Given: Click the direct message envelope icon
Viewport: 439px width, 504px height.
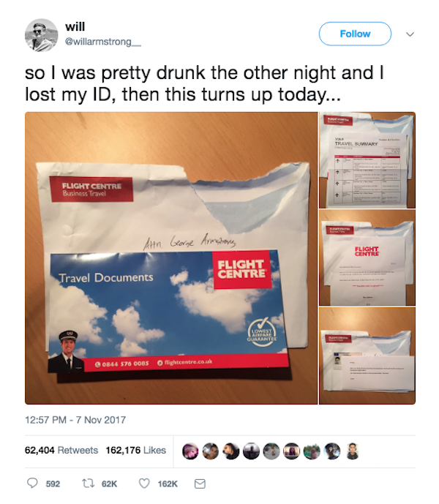Looking at the screenshot, I should coord(200,484).
